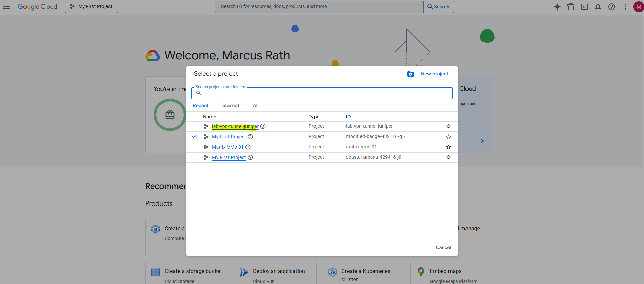The height and width of the screenshot is (284, 644).
Task: Switch to the Recent tab
Action: point(201,106)
